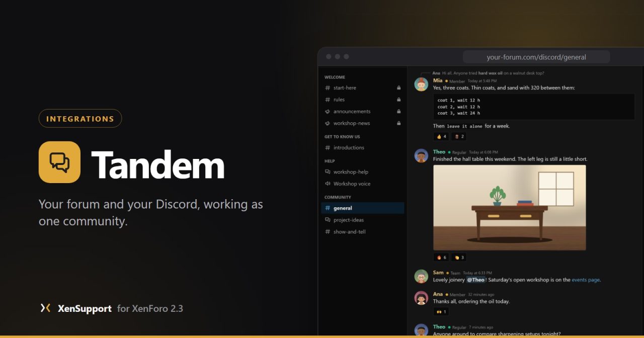This screenshot has width=644, height=338.
Task: Open the workshop-help forum channel
Action: pos(362,172)
